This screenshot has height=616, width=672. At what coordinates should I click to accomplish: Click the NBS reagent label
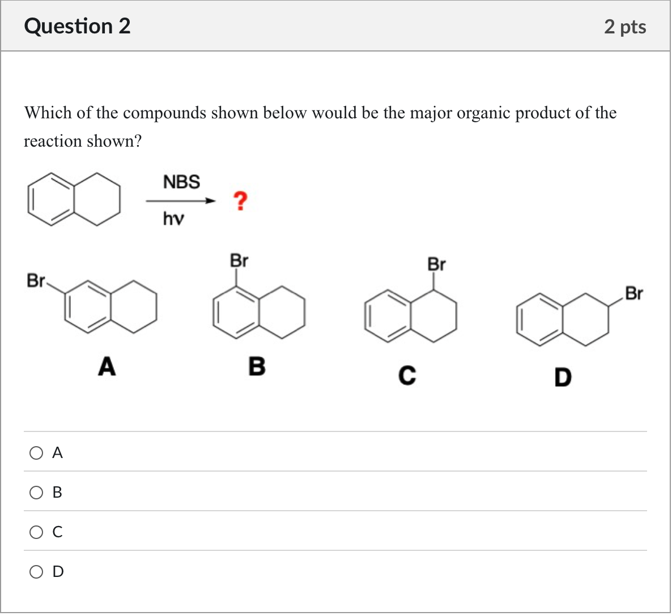tap(181, 182)
